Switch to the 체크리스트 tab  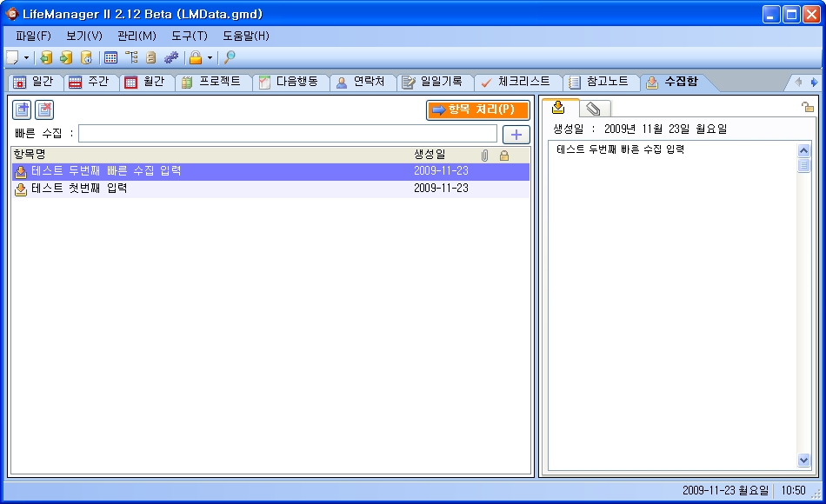pos(517,82)
